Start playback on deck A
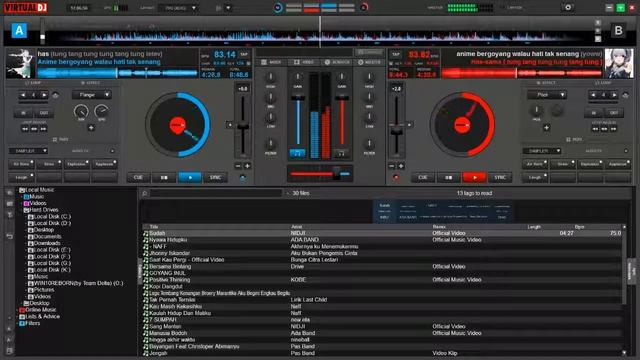Viewport: 640px width, 360px height. 190,178
